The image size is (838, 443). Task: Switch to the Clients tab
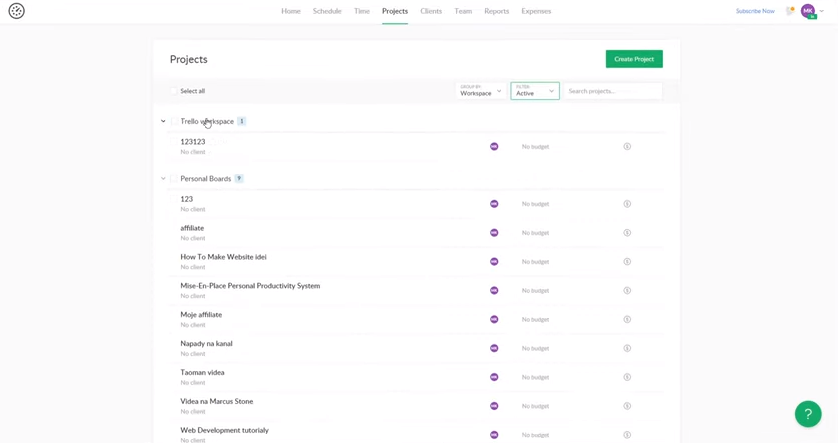[431, 11]
